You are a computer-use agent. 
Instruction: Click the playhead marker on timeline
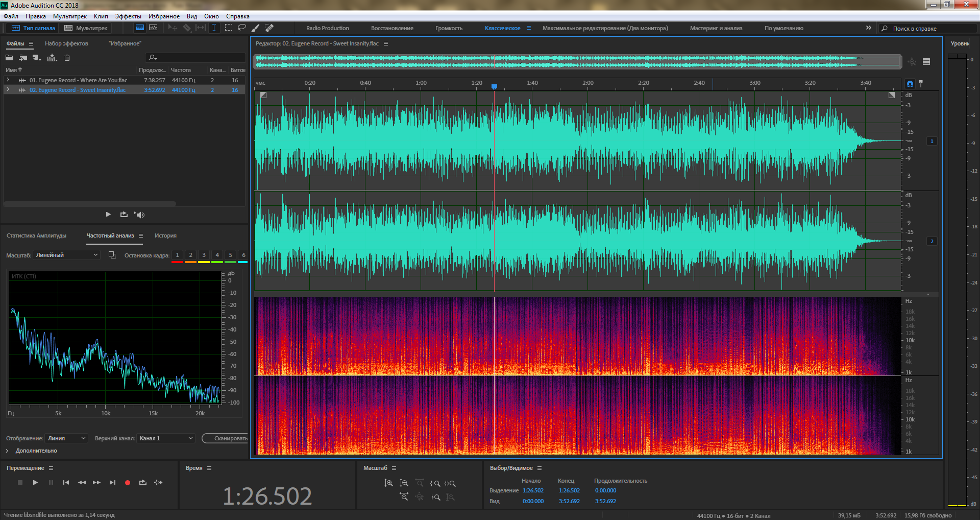[x=494, y=86]
